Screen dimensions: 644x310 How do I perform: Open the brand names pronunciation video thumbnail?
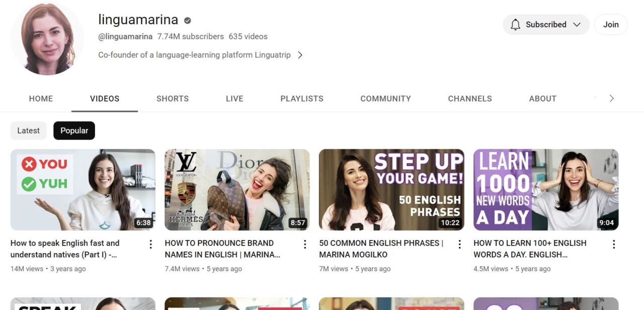point(237,190)
